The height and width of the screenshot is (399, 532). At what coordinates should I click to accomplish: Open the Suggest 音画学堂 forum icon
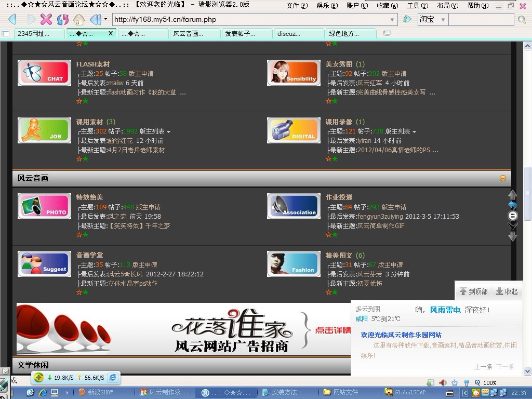click(45, 264)
